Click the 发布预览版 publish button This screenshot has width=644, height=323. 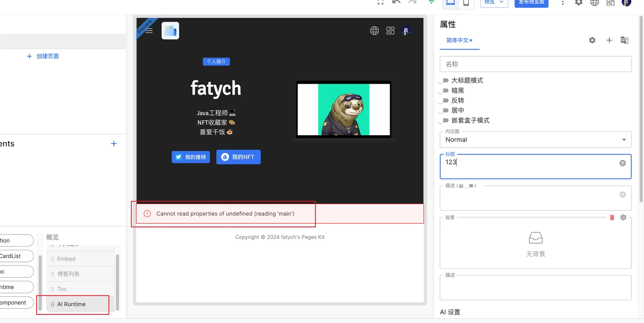click(531, 2)
